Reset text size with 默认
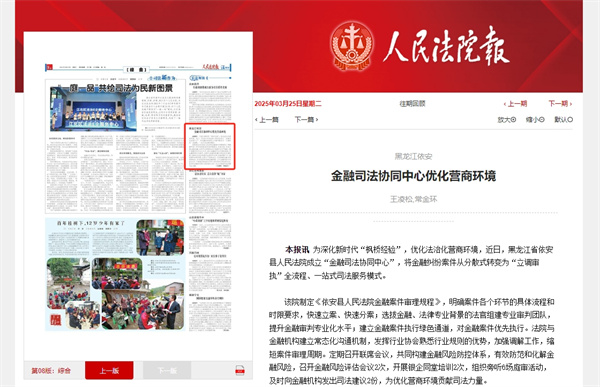The width and height of the screenshot is (600, 387). pyautogui.click(x=563, y=119)
